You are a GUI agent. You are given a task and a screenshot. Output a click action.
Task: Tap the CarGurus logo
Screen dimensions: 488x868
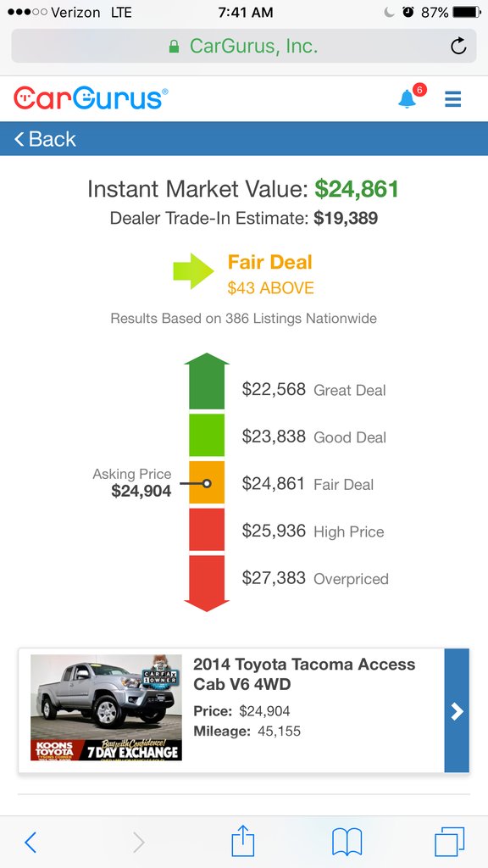pos(91,98)
